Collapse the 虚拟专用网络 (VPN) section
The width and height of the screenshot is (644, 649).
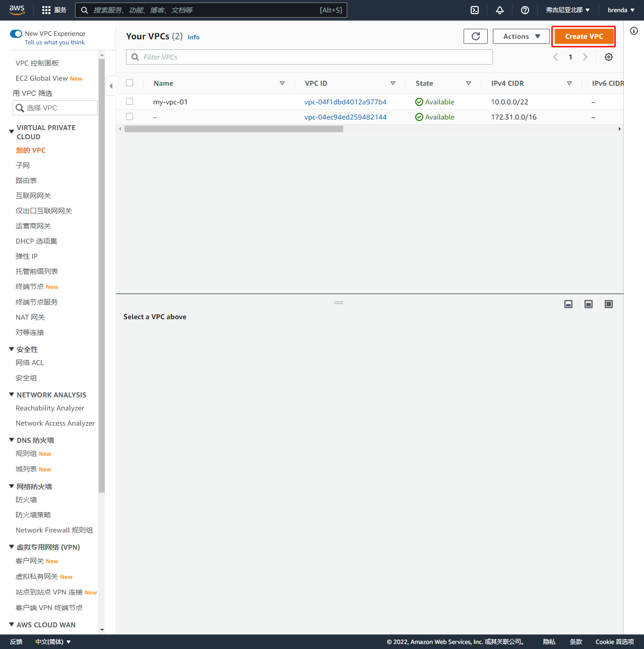[x=12, y=547]
